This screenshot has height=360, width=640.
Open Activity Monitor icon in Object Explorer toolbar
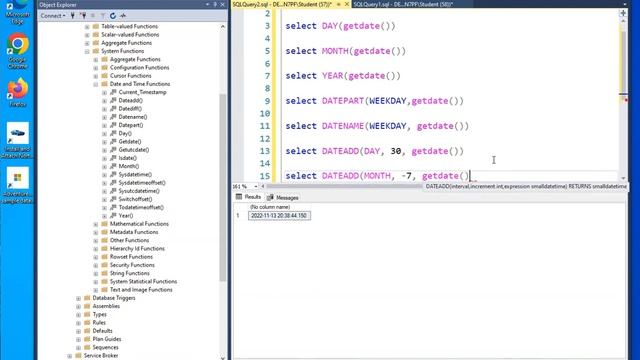point(123,16)
